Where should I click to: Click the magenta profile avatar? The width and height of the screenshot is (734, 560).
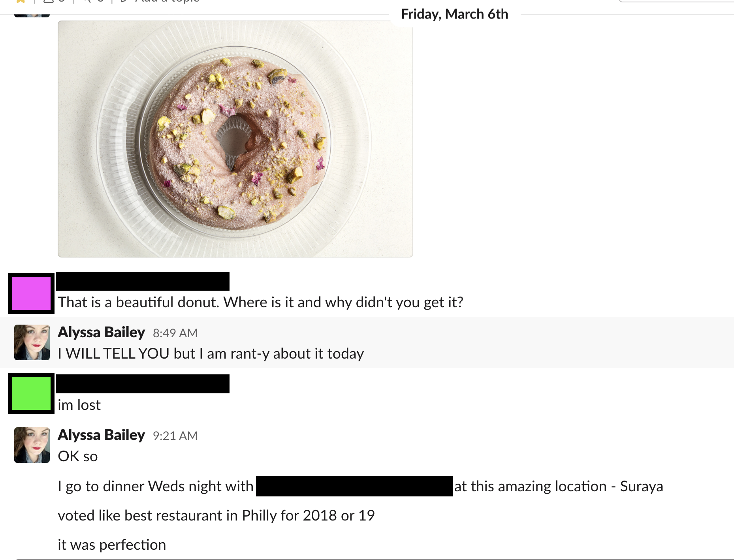(x=31, y=293)
